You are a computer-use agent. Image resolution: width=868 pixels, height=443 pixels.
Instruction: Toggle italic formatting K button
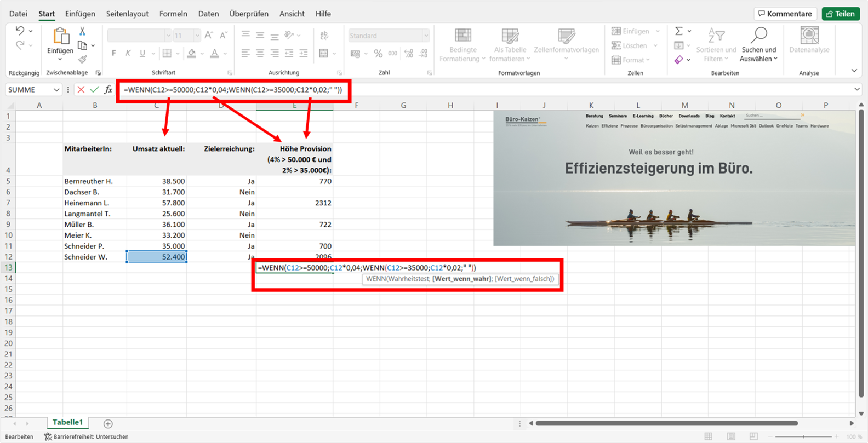pyautogui.click(x=128, y=53)
